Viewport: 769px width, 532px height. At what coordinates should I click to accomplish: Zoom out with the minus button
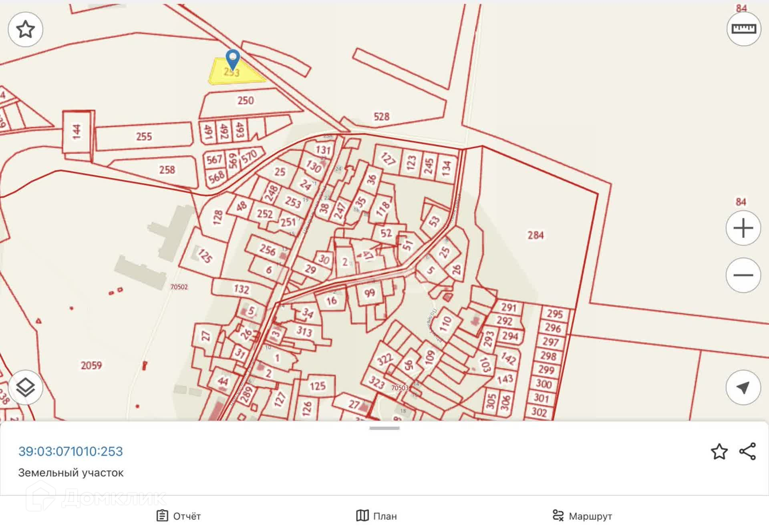pyautogui.click(x=743, y=275)
